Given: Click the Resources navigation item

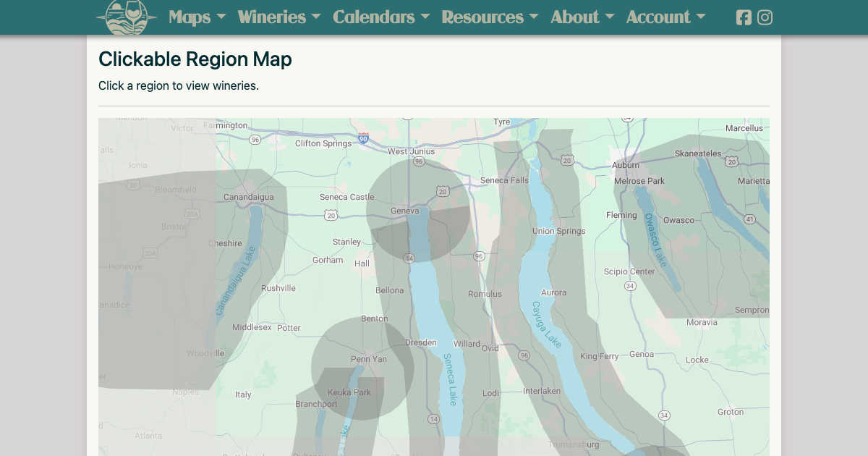Looking at the screenshot, I should [482, 17].
